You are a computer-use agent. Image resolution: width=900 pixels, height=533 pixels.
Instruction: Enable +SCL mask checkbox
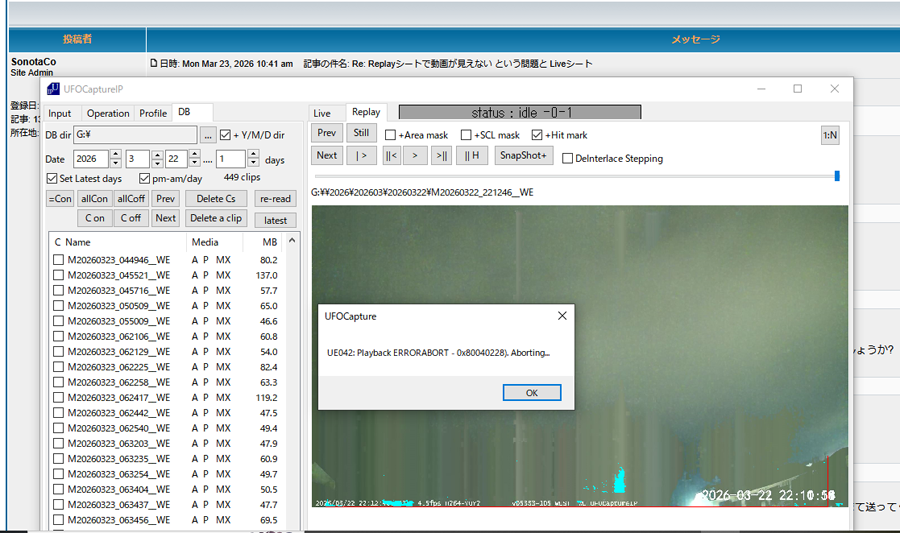(466, 135)
